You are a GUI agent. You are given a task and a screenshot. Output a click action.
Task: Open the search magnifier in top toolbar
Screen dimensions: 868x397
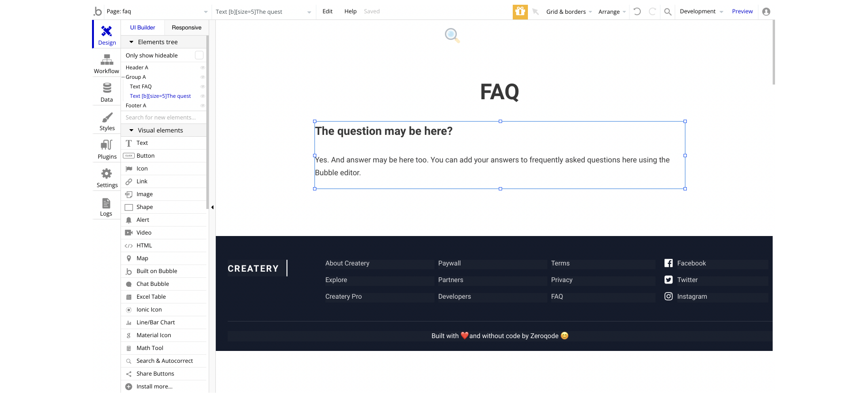[667, 12]
